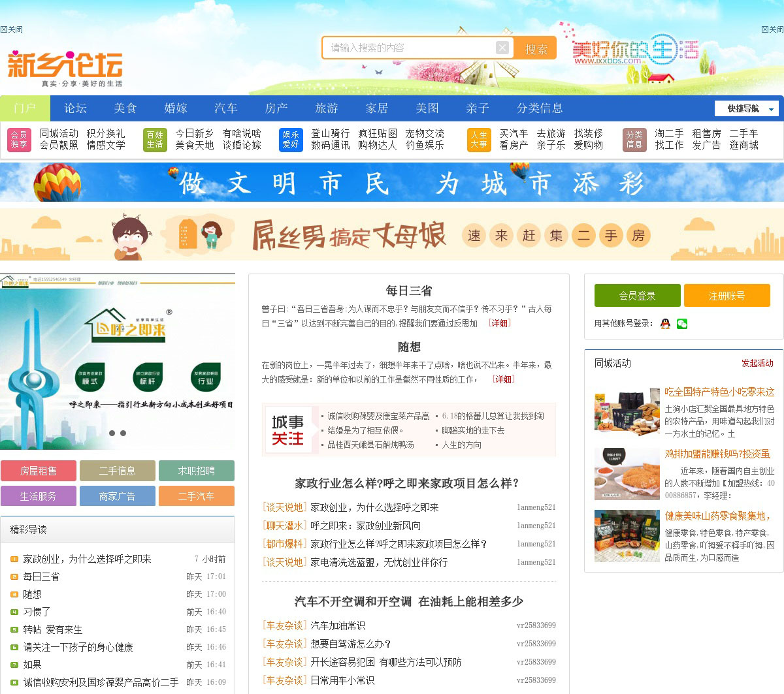This screenshot has width=784, height=694.
Task: Open the 买汽车 link
Action: pos(514,133)
